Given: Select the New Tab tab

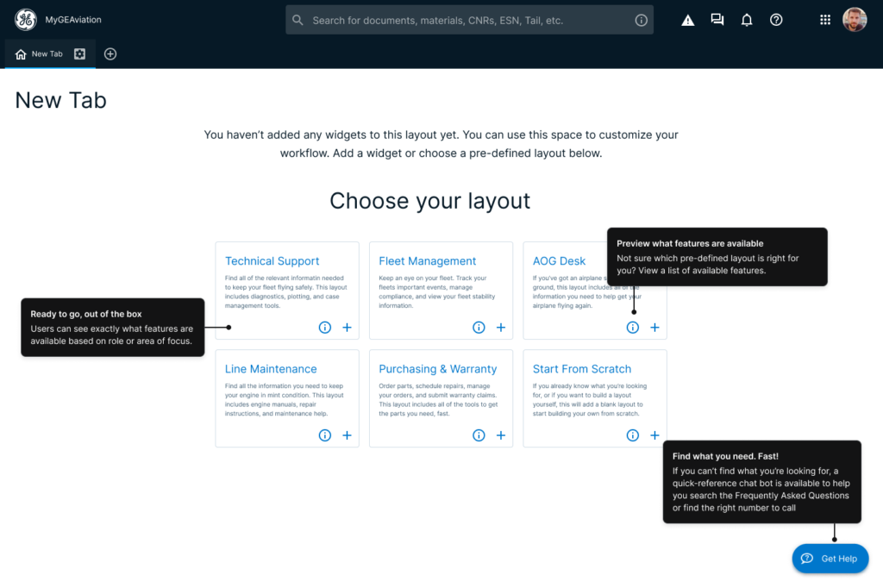Looking at the screenshot, I should tap(40, 54).
